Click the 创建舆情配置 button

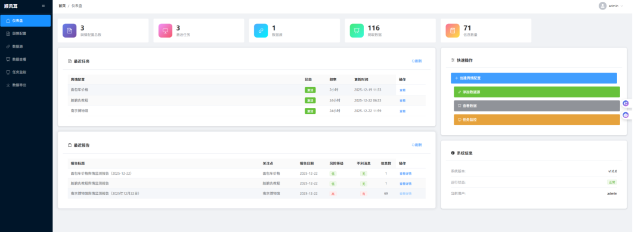[x=534, y=78]
